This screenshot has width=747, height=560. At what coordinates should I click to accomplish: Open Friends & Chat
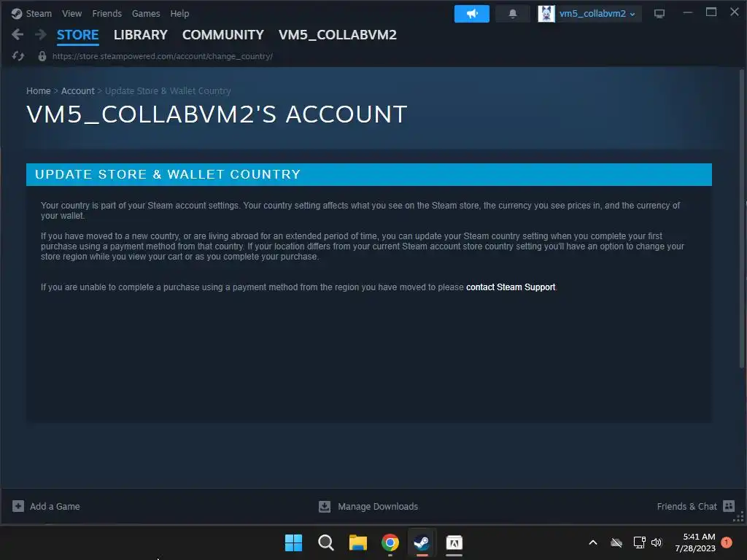click(686, 507)
